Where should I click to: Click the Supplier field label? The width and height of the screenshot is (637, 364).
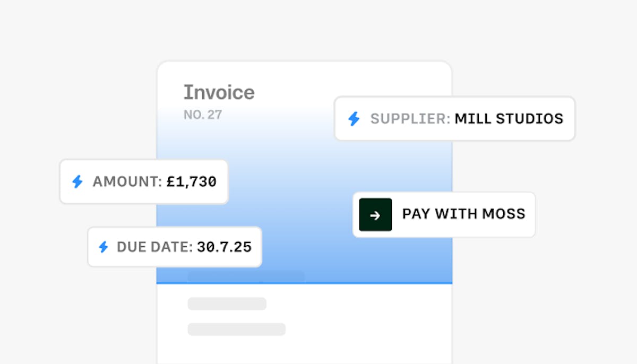(x=410, y=119)
